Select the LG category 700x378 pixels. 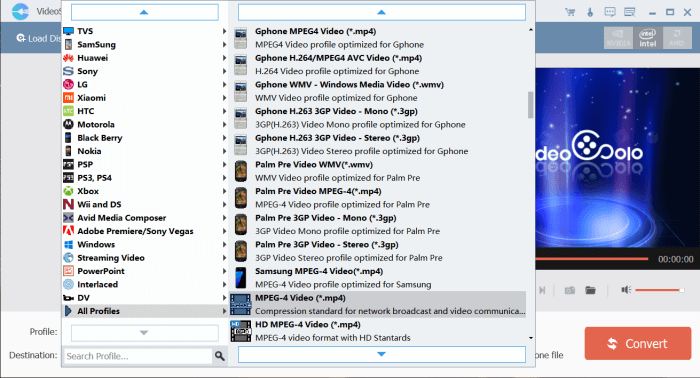click(x=145, y=84)
